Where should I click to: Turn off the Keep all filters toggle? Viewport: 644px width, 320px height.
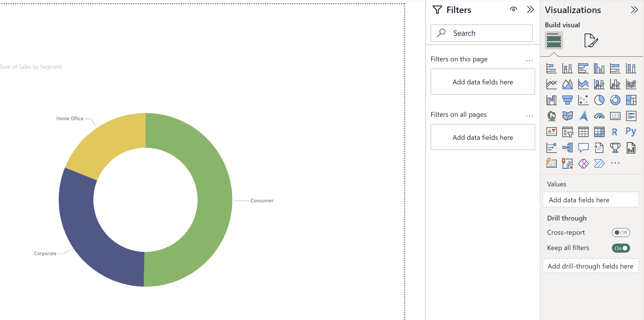tap(621, 248)
